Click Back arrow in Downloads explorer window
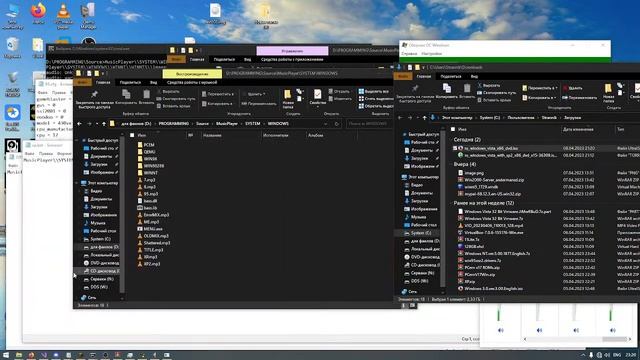Screen dimensions: 640x360 click(x=400, y=118)
